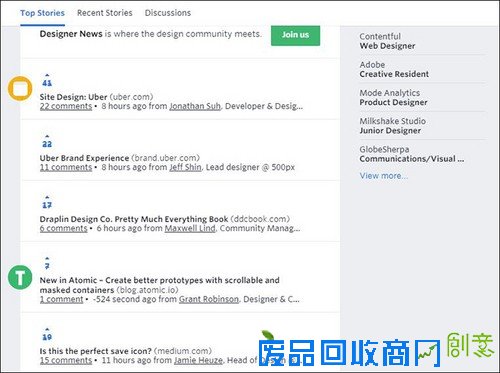The image size is (500, 373).
Task: Click the Designer News tagline text
Action: point(150,34)
